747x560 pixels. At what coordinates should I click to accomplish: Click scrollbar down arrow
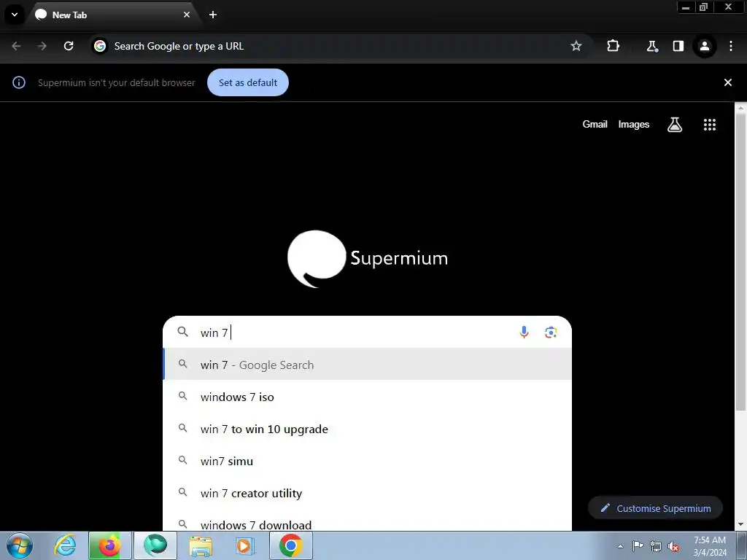[740, 524]
